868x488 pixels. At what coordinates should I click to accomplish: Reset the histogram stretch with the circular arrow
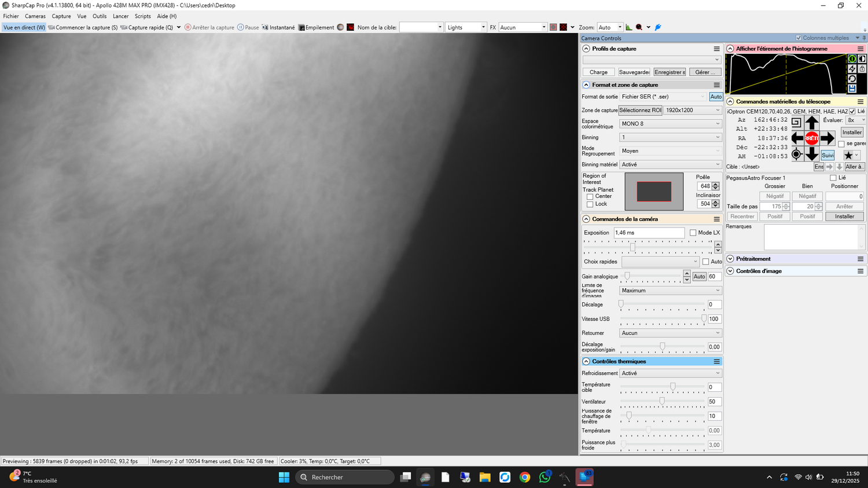[x=852, y=79]
